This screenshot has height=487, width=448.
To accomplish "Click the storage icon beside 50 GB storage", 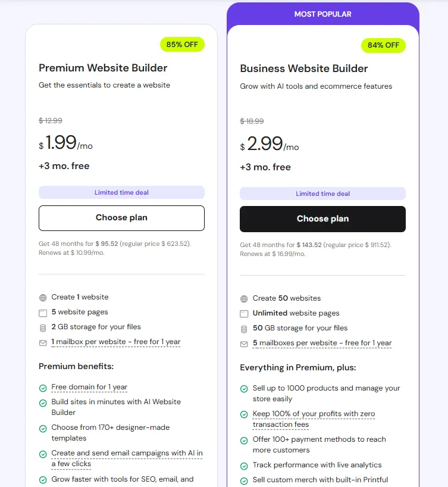I will pyautogui.click(x=243, y=328).
